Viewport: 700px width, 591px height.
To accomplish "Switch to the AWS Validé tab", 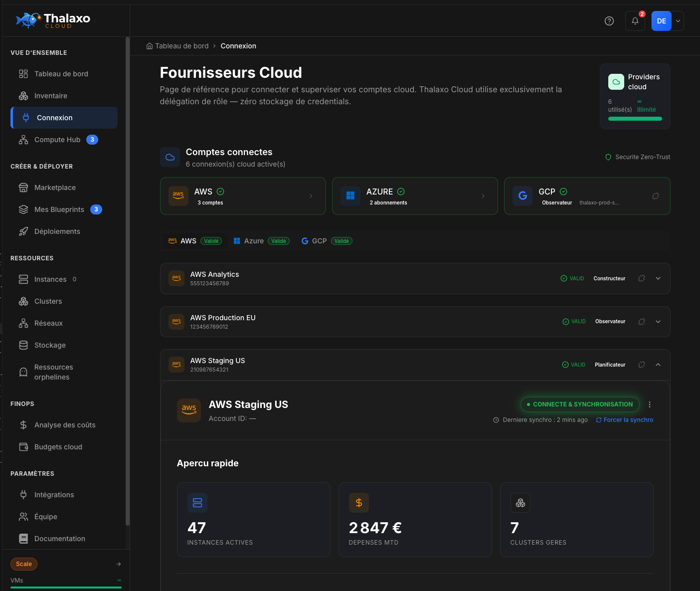I will [194, 241].
